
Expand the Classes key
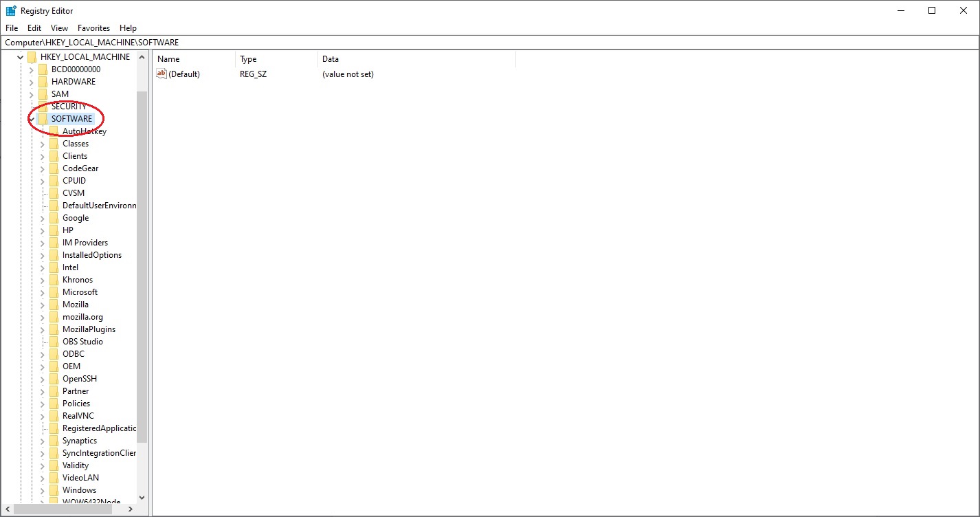tap(42, 144)
